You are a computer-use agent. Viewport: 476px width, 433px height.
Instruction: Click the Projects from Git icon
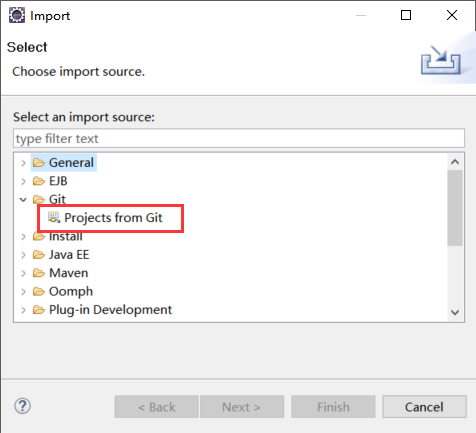click(x=54, y=217)
